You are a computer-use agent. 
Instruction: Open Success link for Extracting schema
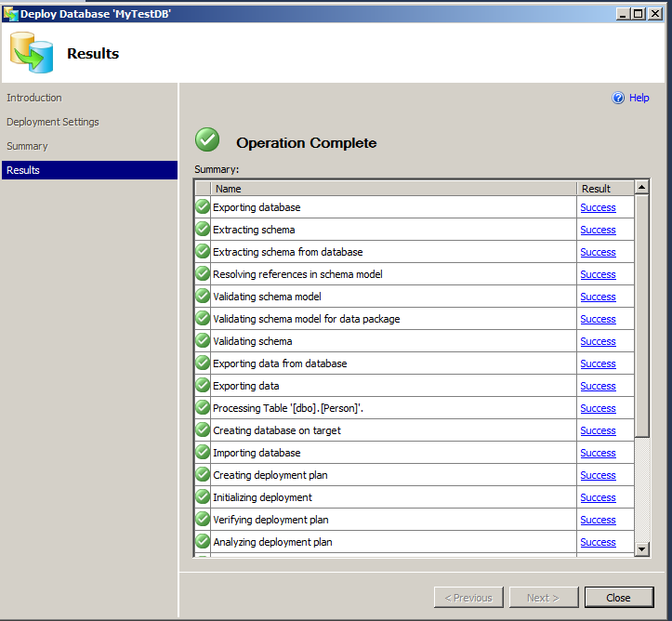(598, 230)
